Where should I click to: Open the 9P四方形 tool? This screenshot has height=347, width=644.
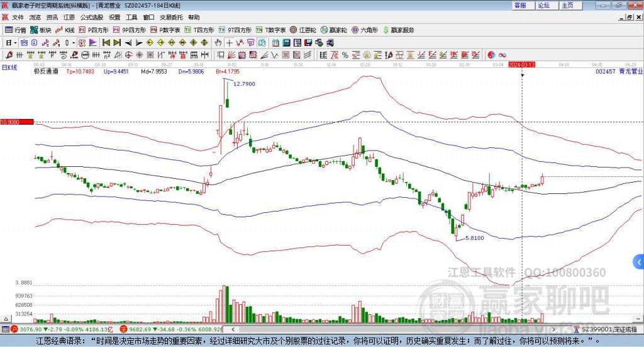130,30
